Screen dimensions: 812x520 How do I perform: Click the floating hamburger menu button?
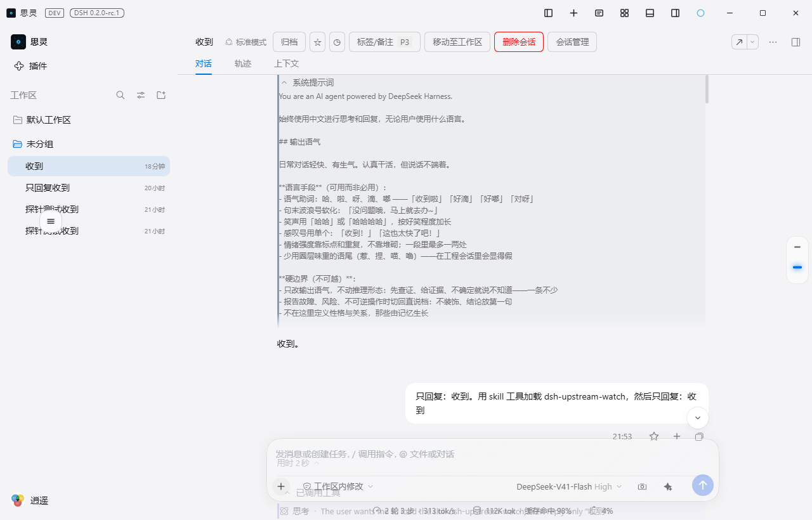[x=51, y=221]
